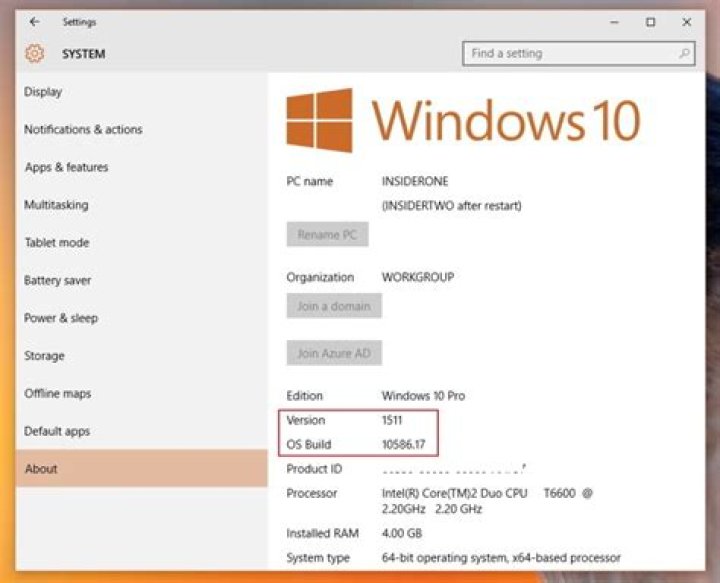Switch to Tablet mode settings

57,243
